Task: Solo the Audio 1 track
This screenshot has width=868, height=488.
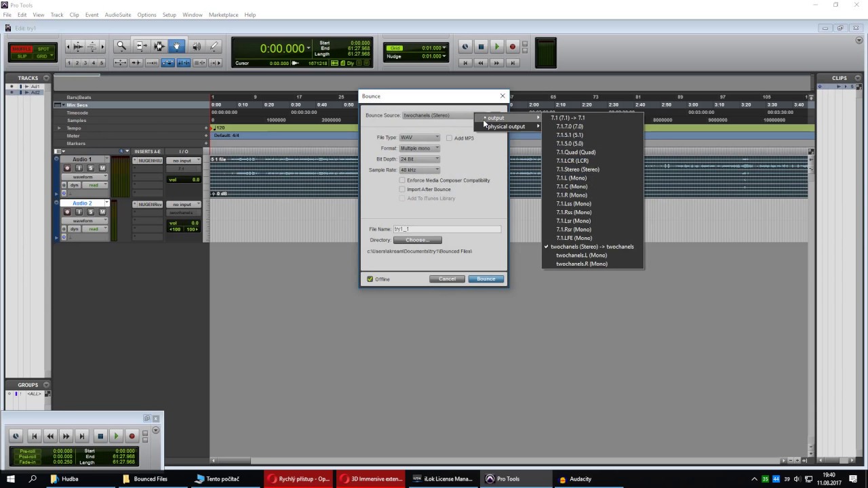Action: click(90, 168)
